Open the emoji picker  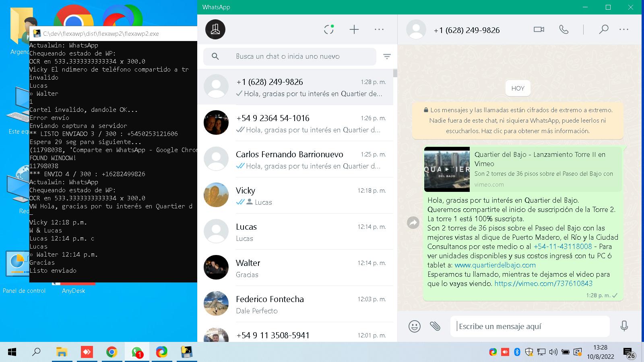point(415,326)
